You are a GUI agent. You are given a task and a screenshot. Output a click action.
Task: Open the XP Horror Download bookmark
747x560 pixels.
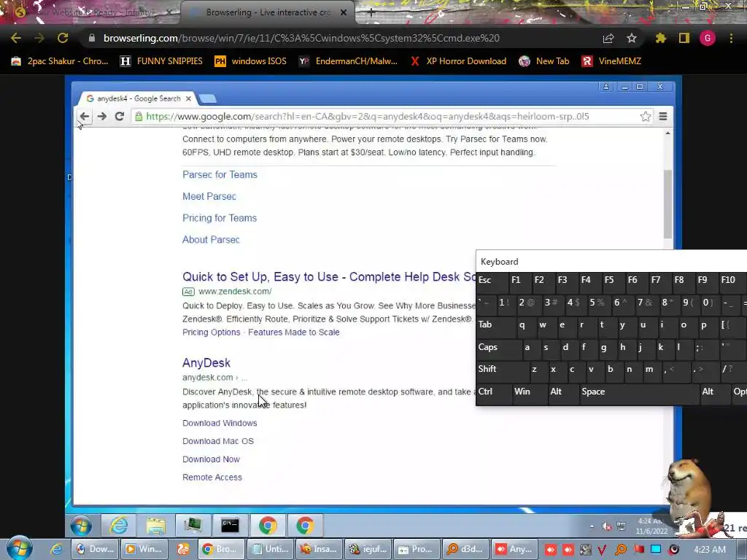point(458,61)
